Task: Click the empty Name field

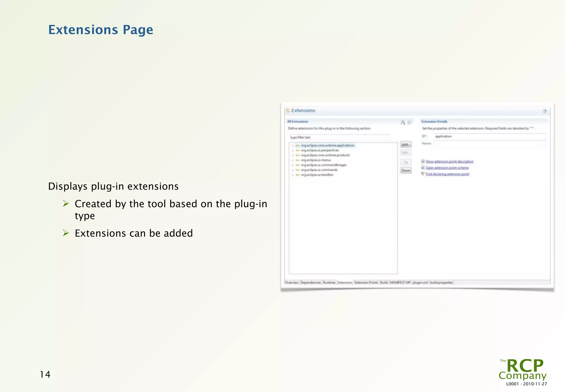Action: click(x=490, y=143)
